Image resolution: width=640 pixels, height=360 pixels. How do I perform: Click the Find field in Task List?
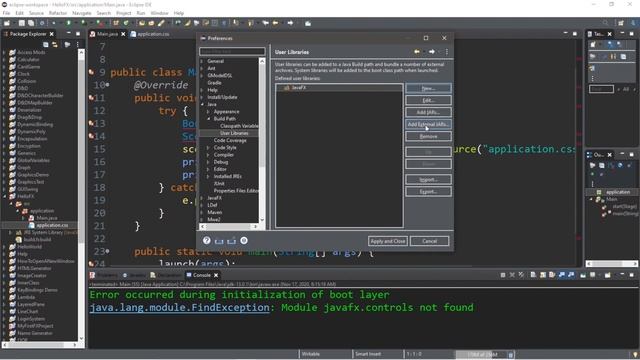(x=601, y=89)
